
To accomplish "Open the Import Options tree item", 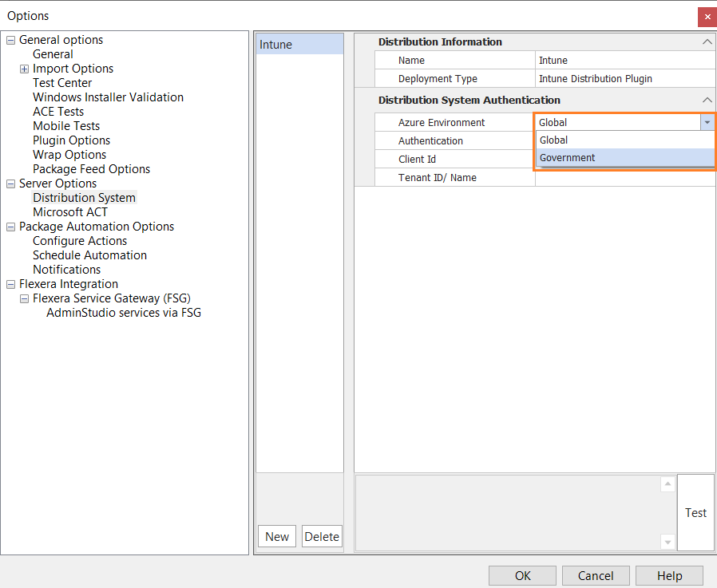I will [x=73, y=69].
